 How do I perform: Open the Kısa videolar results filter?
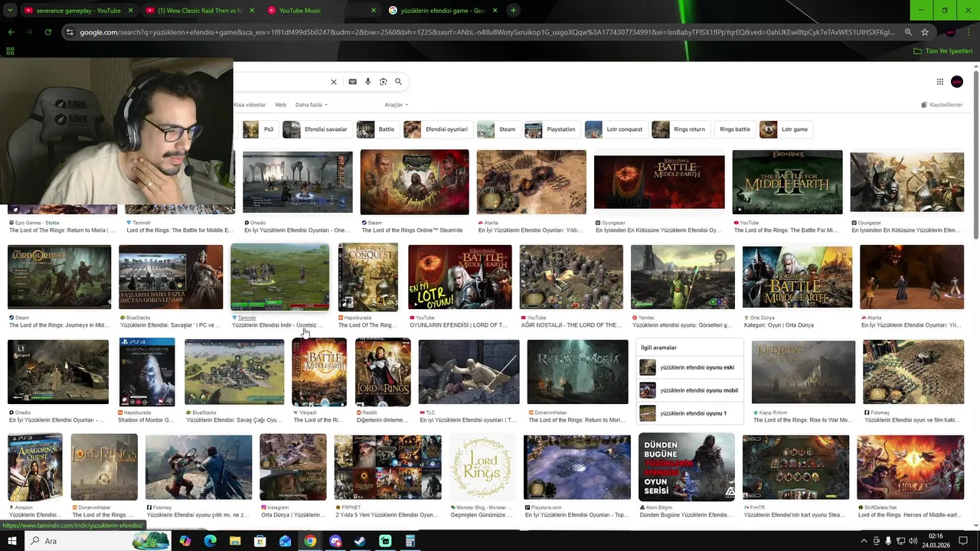250,105
